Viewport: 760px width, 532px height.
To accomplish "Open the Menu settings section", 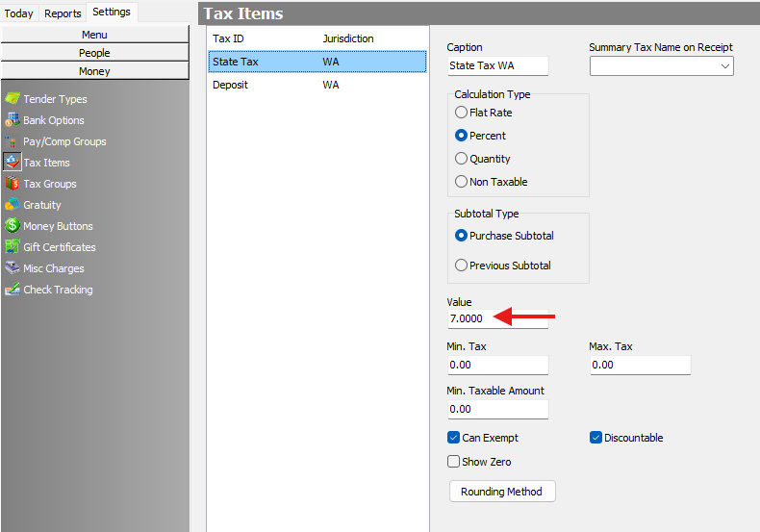I will [95, 35].
